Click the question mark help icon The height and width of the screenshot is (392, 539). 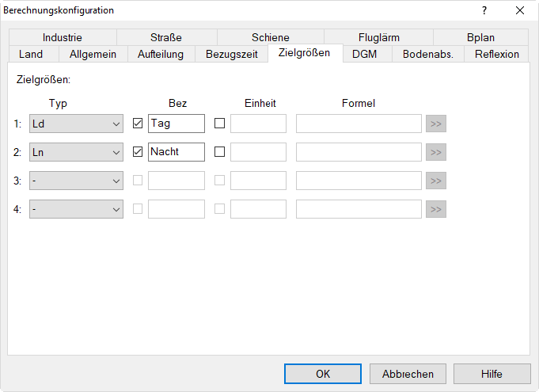click(484, 10)
